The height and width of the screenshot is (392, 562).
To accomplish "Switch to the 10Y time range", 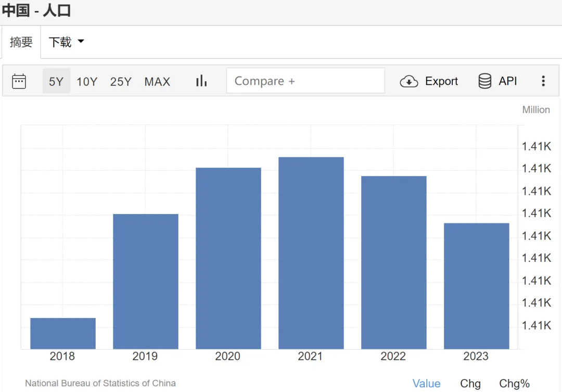I will tap(87, 82).
